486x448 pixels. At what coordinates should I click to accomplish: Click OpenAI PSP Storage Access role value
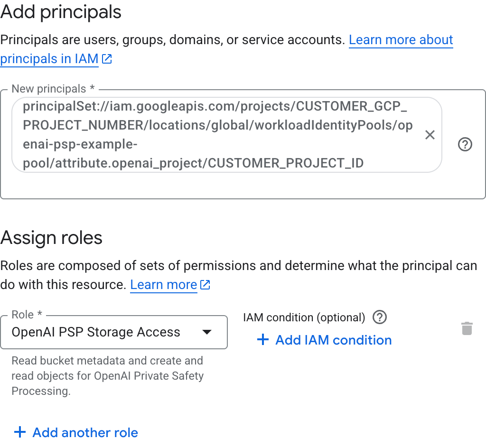click(x=96, y=332)
